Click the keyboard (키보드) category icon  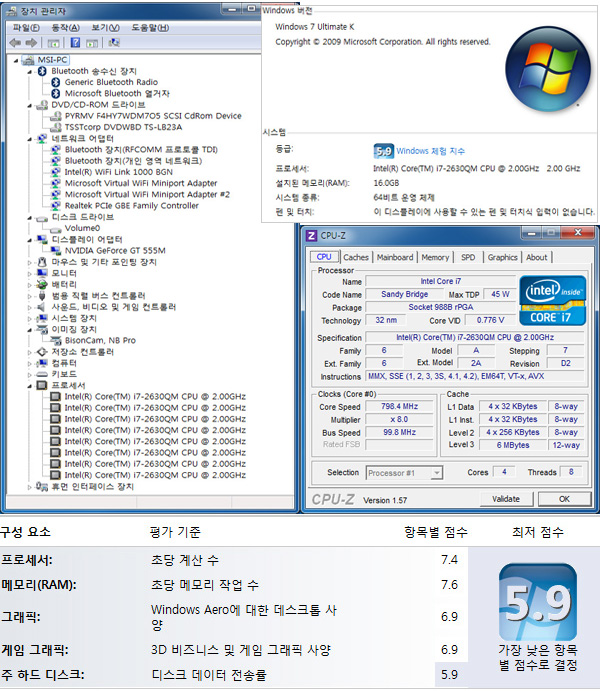pyautogui.click(x=42, y=374)
